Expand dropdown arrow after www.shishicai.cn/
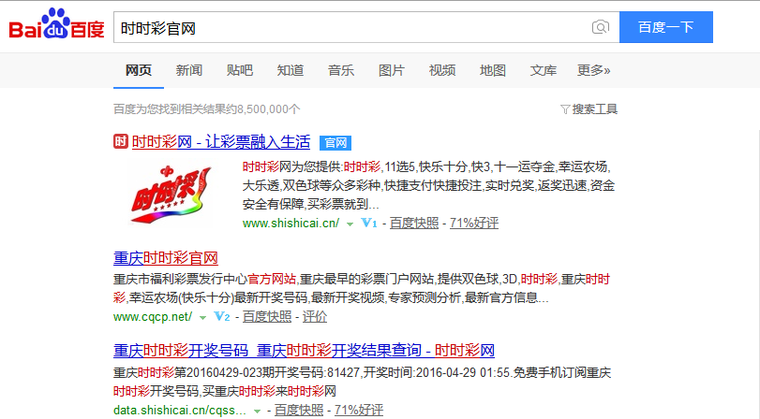Viewport: 760px width, 419px height. 350,224
